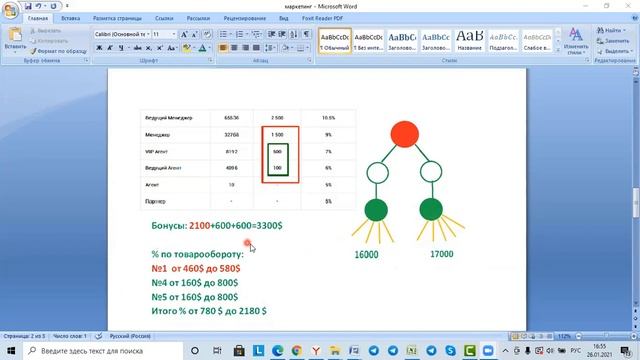Open the Foxit Reader PDF tab
This screenshot has height=360, width=640.
pyautogui.click(x=322, y=18)
